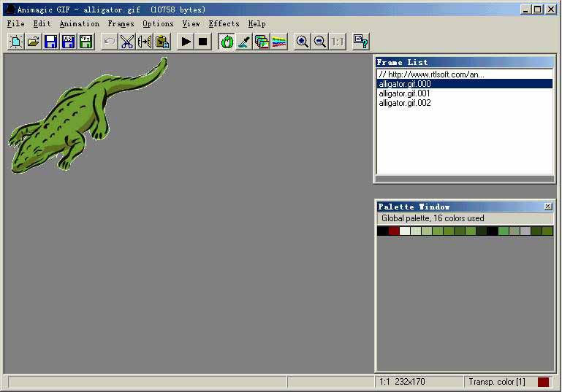Screen dimensions: 562x392
Task: Stop the animation playback
Action: pyautogui.click(x=203, y=42)
